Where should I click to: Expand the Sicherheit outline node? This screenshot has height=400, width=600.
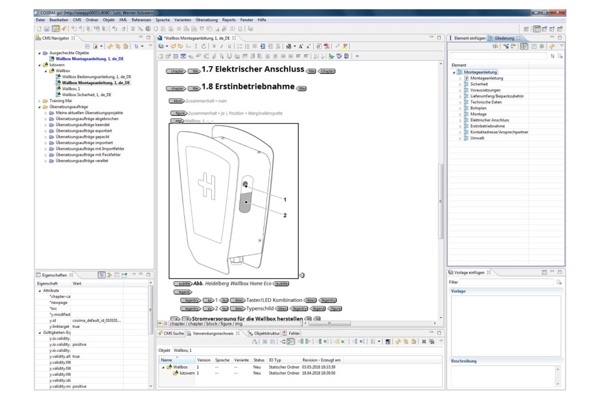(461, 84)
